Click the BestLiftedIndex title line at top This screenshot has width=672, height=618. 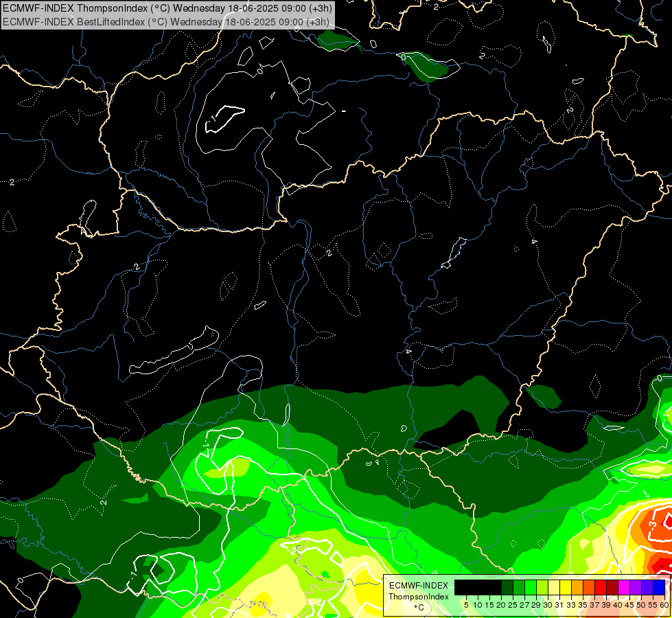coord(165,22)
